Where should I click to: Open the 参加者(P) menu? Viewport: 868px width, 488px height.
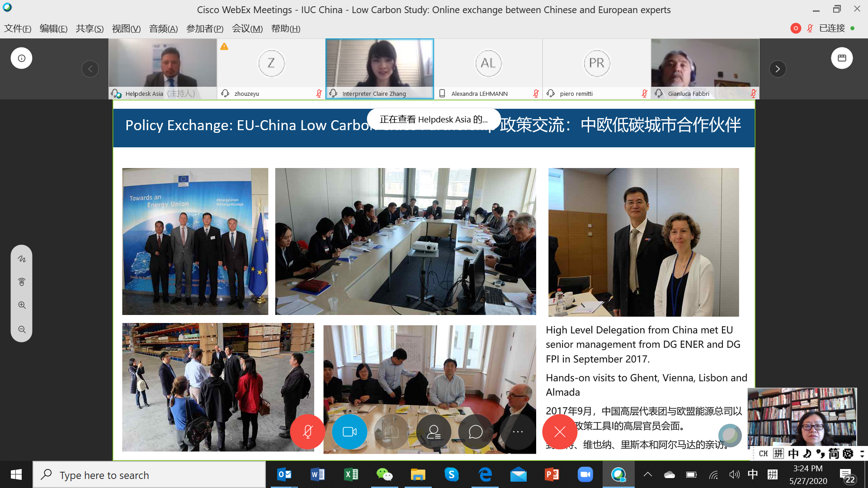tap(204, 28)
